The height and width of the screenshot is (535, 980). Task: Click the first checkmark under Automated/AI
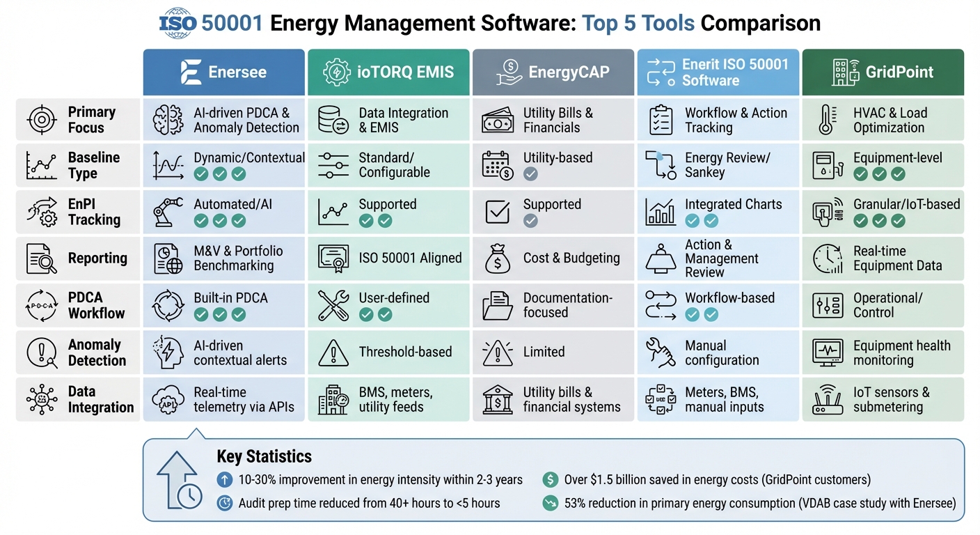pyautogui.click(x=201, y=221)
